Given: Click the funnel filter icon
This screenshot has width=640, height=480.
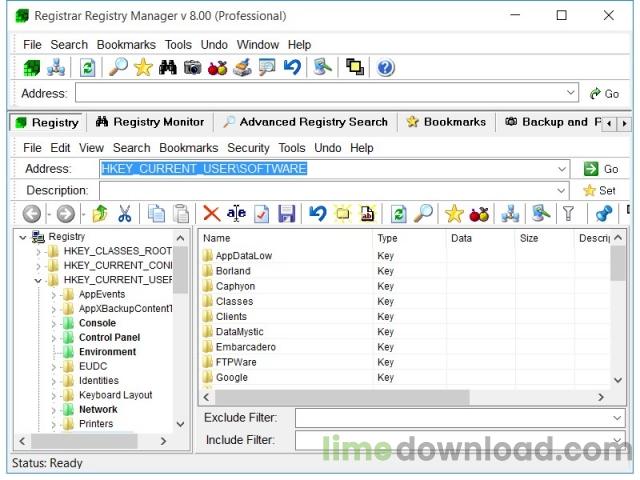Looking at the screenshot, I should (568, 213).
